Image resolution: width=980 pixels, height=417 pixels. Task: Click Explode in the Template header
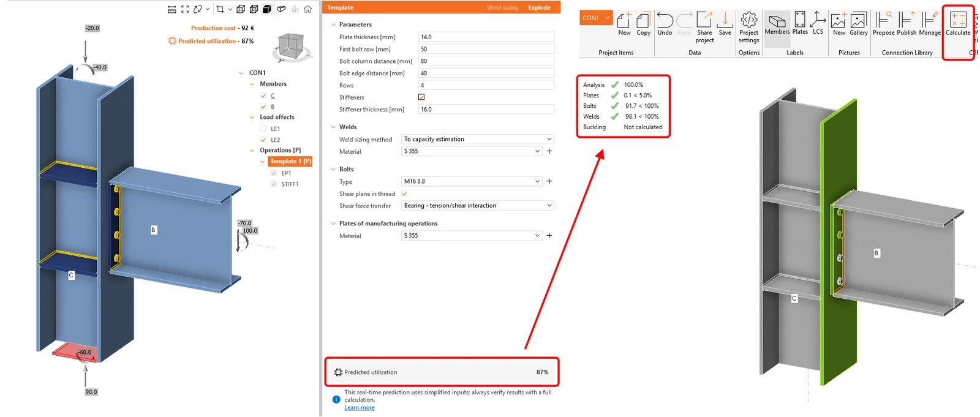point(539,7)
